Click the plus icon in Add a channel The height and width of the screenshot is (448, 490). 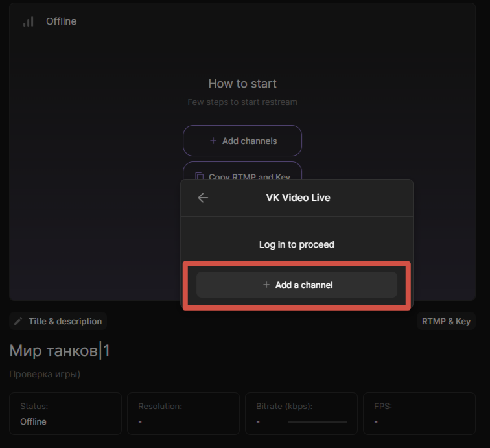point(266,285)
